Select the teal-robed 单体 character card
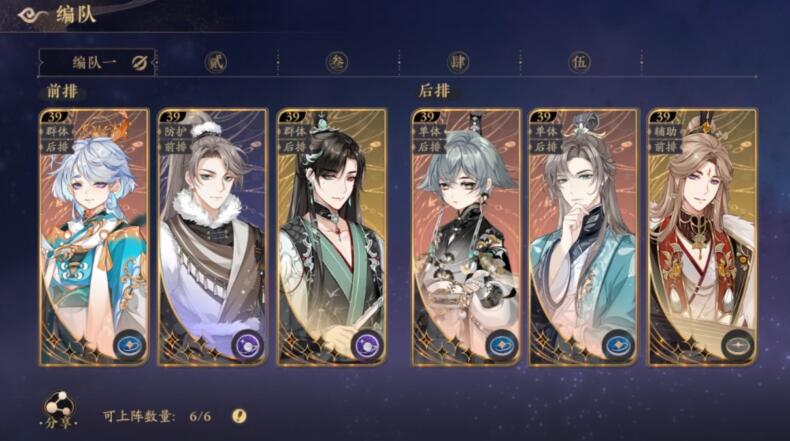 coord(583,237)
